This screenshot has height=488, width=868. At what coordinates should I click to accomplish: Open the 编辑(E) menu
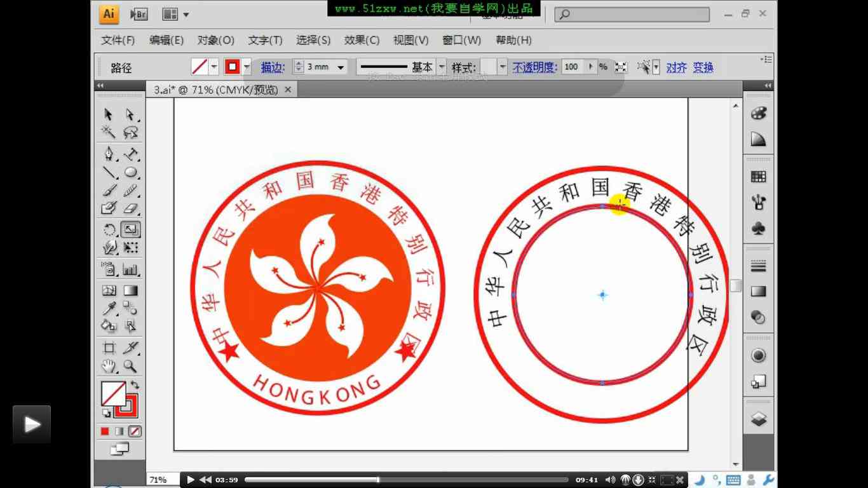[166, 40]
